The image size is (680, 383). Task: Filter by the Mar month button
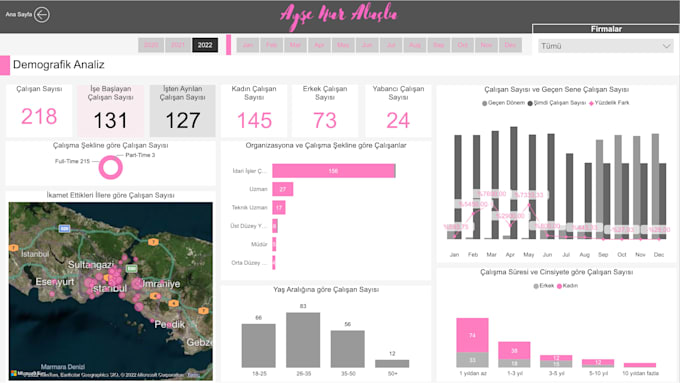pos(295,45)
